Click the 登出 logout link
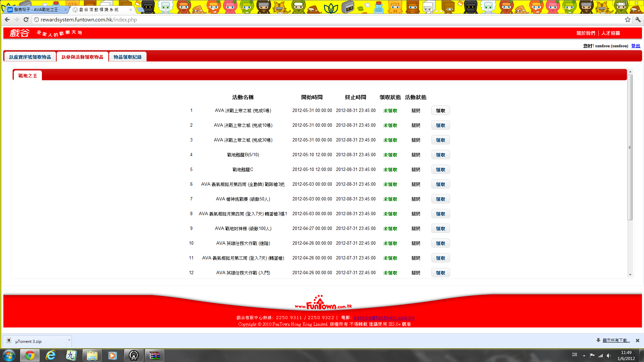The image size is (644, 362). (x=636, y=46)
